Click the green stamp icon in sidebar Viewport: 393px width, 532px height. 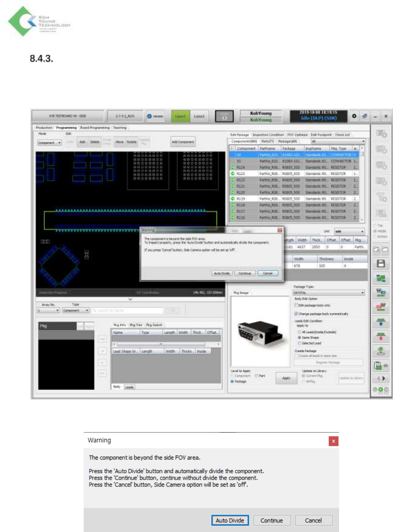[381, 351]
